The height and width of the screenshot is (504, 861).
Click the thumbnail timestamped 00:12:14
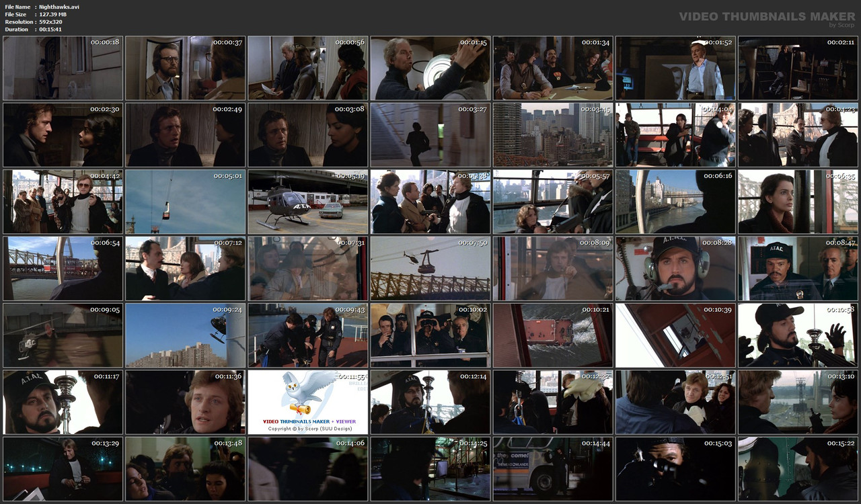point(430,402)
